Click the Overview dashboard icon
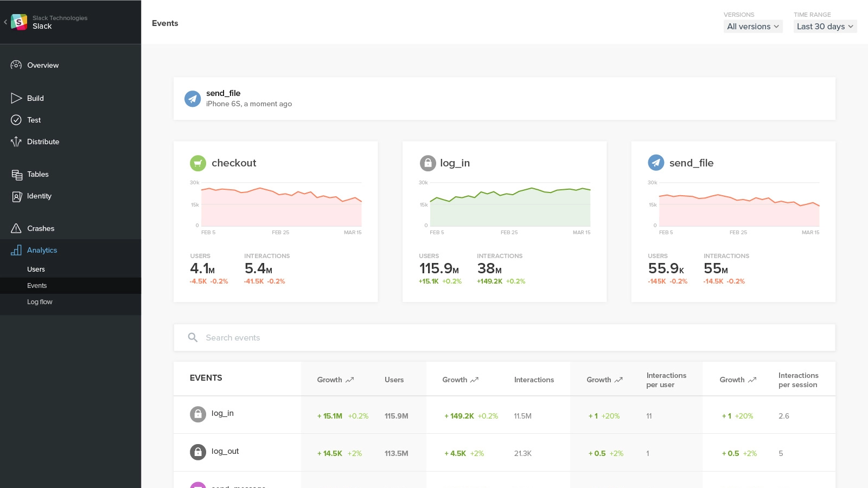The height and width of the screenshot is (488, 868). coord(16,65)
